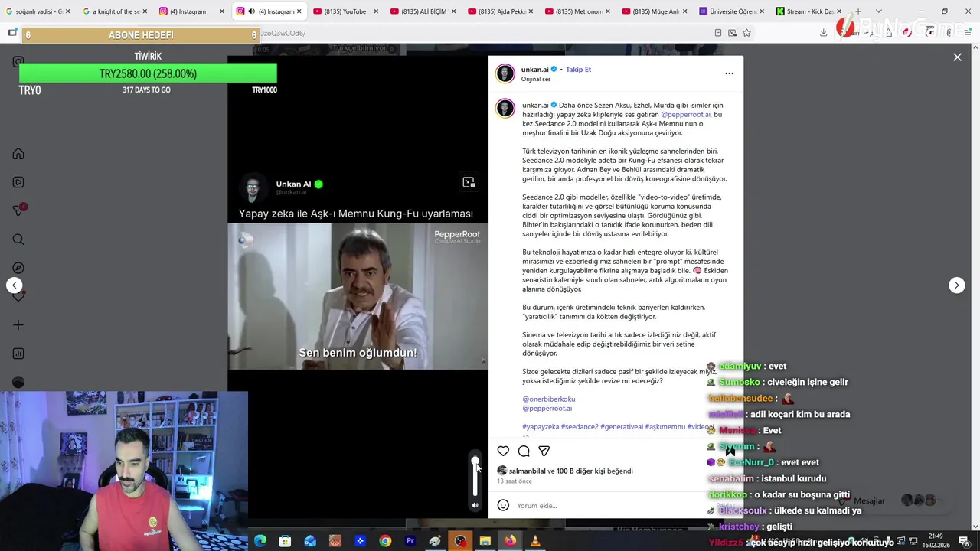The height and width of the screenshot is (551, 980).
Task: Switch to Metronom YouTube tab
Action: (577, 11)
